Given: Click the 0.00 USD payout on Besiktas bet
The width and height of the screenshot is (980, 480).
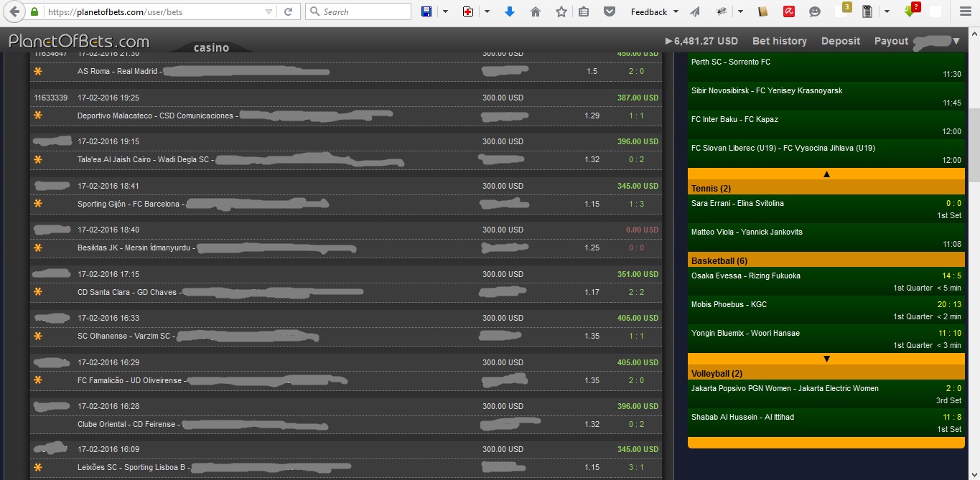Looking at the screenshot, I should [642, 230].
